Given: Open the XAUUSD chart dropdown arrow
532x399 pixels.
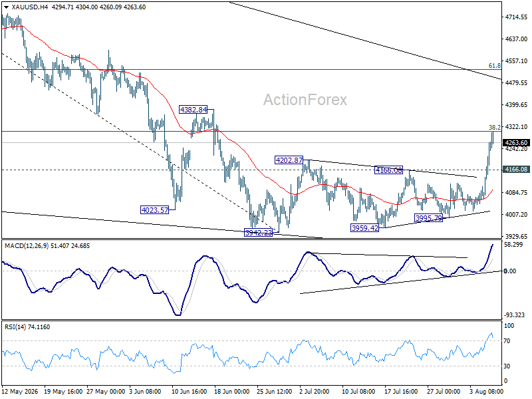Looking at the screenshot, I should [x=7, y=7].
